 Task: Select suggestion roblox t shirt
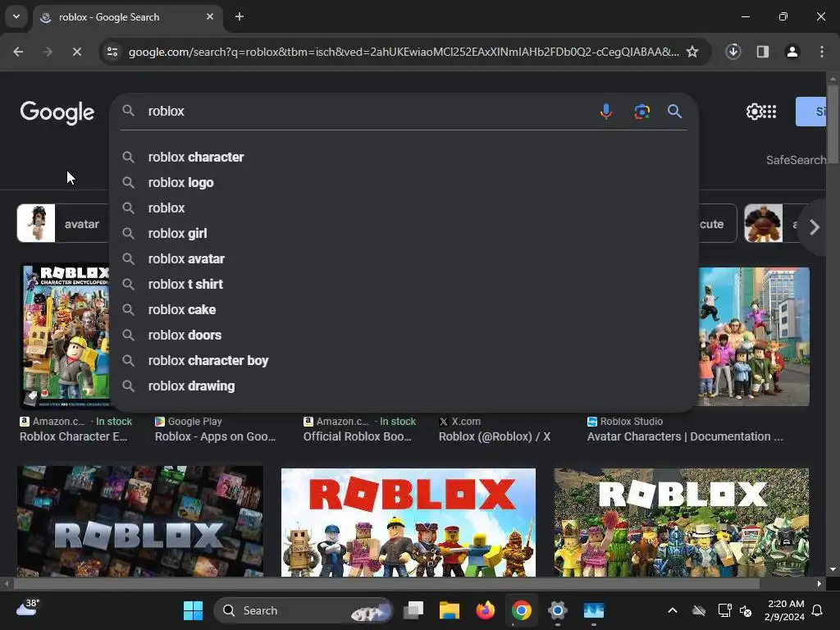(x=404, y=285)
